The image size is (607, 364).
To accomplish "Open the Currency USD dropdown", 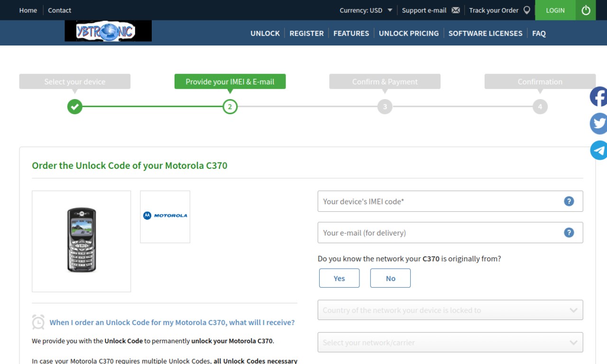I will (x=366, y=10).
